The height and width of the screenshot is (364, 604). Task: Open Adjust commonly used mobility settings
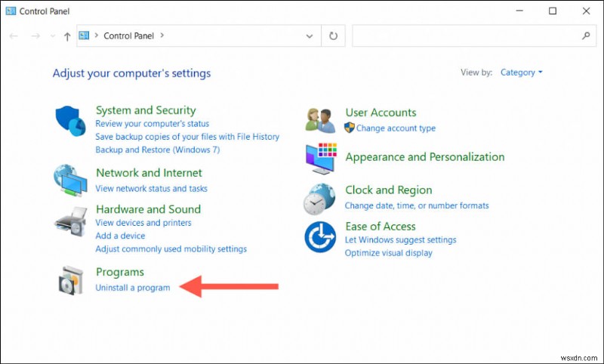point(171,248)
